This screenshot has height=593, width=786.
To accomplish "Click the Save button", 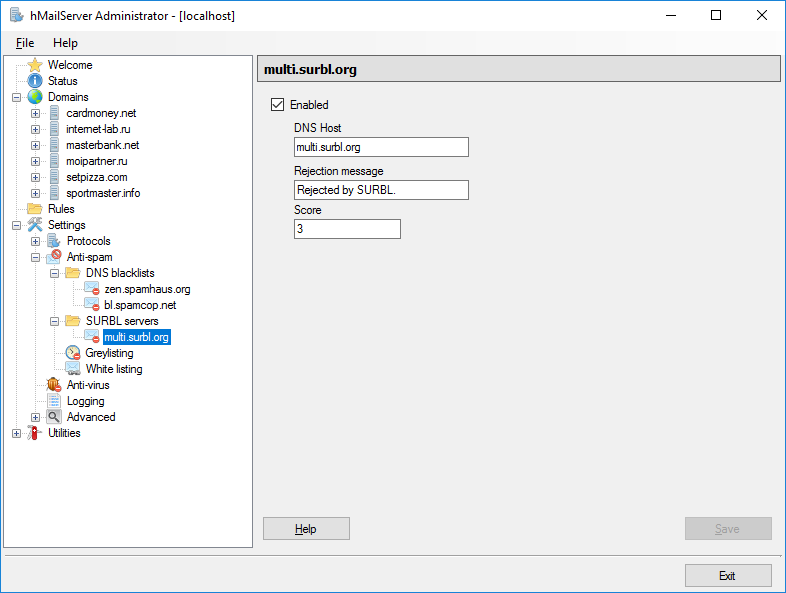I will tap(728, 529).
